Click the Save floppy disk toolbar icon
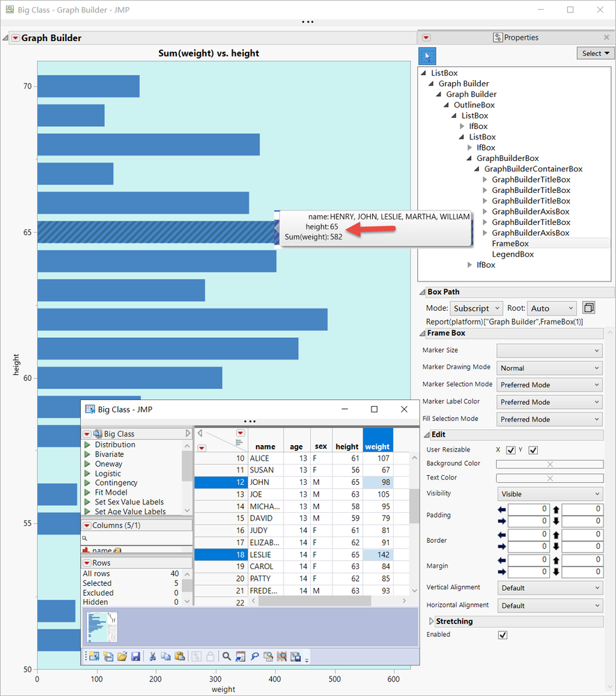 click(136, 656)
